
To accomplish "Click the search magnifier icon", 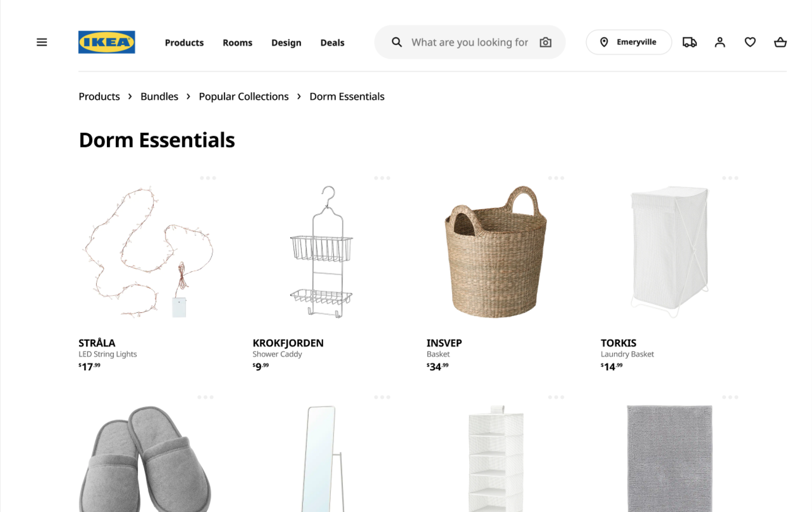I will click(397, 42).
